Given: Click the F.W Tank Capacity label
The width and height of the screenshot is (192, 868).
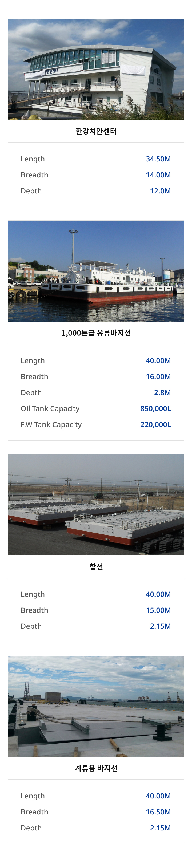Looking at the screenshot, I should coord(51,424).
